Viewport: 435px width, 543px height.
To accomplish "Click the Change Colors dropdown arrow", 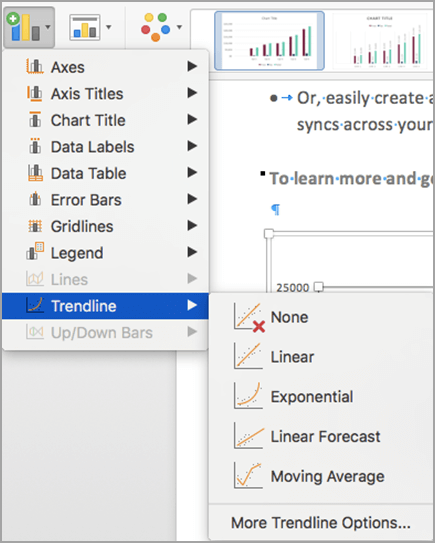I will pyautogui.click(x=179, y=27).
